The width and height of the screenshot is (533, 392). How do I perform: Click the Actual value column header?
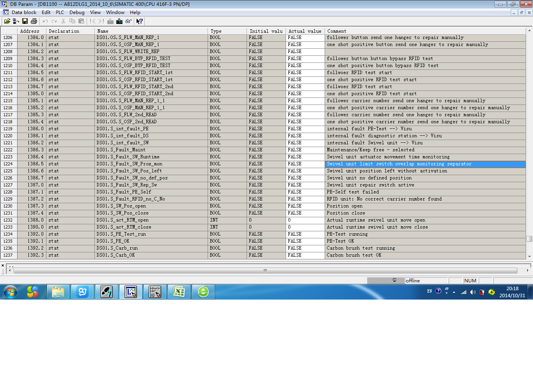(x=305, y=31)
